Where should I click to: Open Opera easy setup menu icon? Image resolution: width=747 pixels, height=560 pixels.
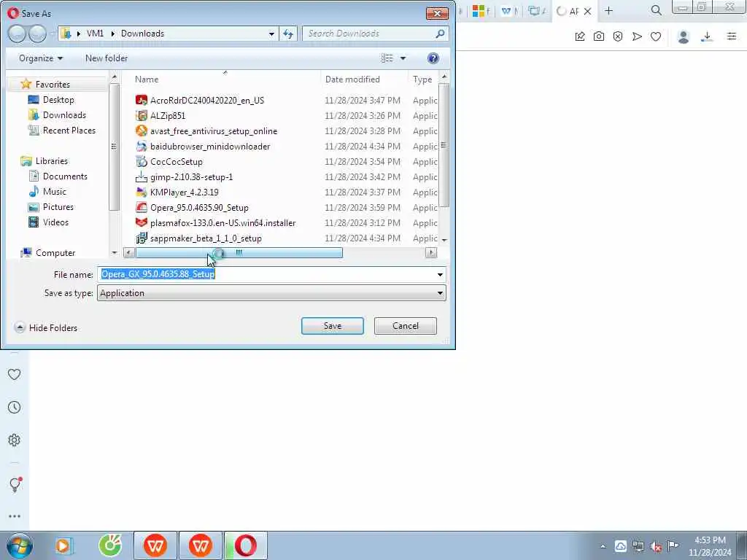tap(731, 36)
